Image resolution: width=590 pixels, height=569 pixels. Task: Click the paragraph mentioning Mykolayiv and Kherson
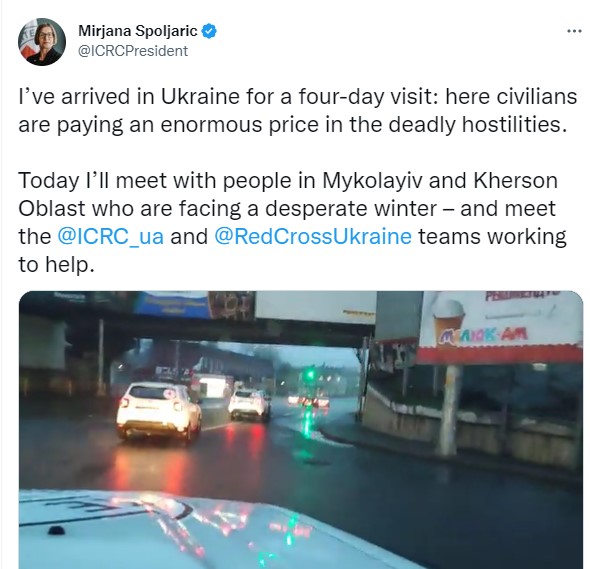(x=292, y=222)
